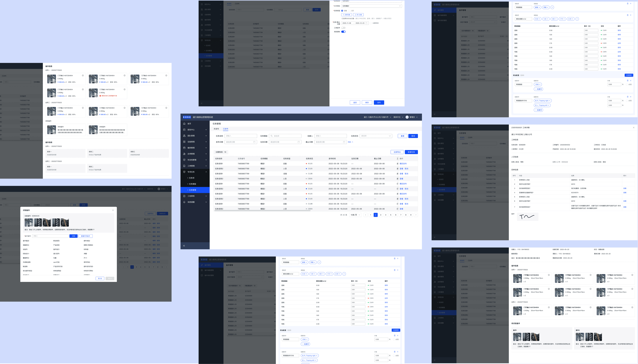Open the calendar icon in 生效日期 field
The image size is (638, 364).
pyautogui.click(x=298, y=142)
